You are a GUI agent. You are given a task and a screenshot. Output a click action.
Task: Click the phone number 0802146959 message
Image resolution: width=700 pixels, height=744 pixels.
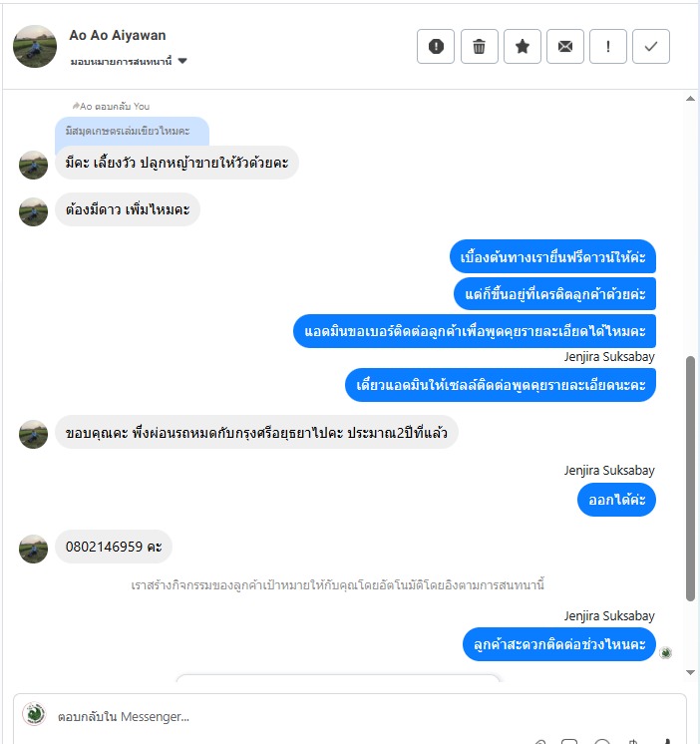(114, 547)
